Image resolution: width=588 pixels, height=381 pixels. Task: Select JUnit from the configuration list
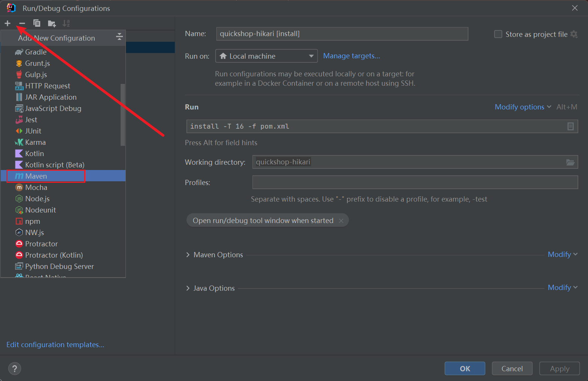(63, 131)
